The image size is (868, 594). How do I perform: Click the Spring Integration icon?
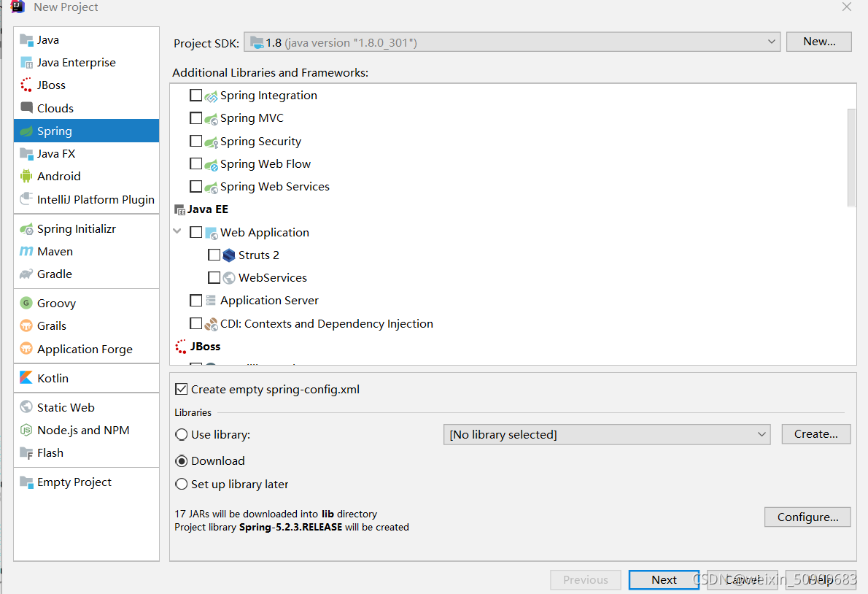point(211,96)
